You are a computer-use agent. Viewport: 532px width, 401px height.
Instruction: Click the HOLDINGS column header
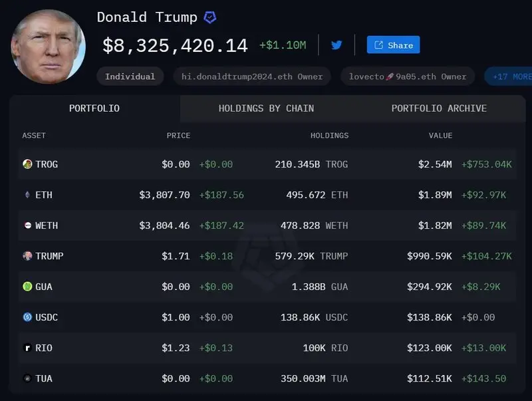329,136
